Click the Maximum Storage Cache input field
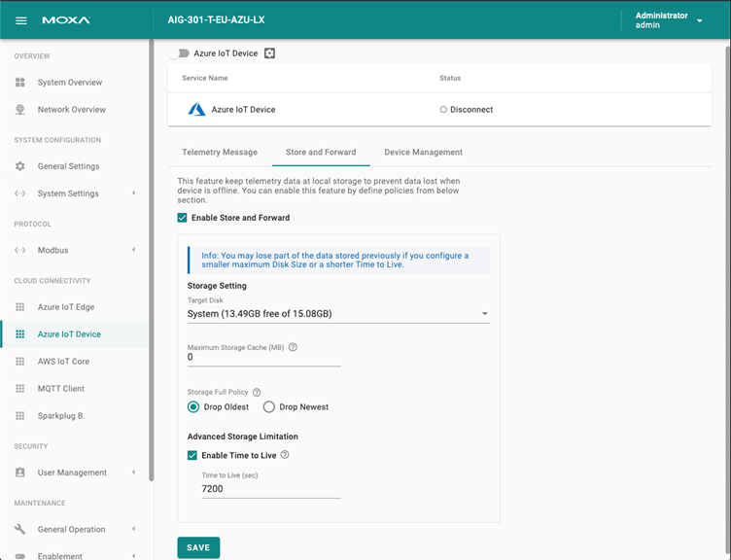731x560 pixels. pos(263,357)
